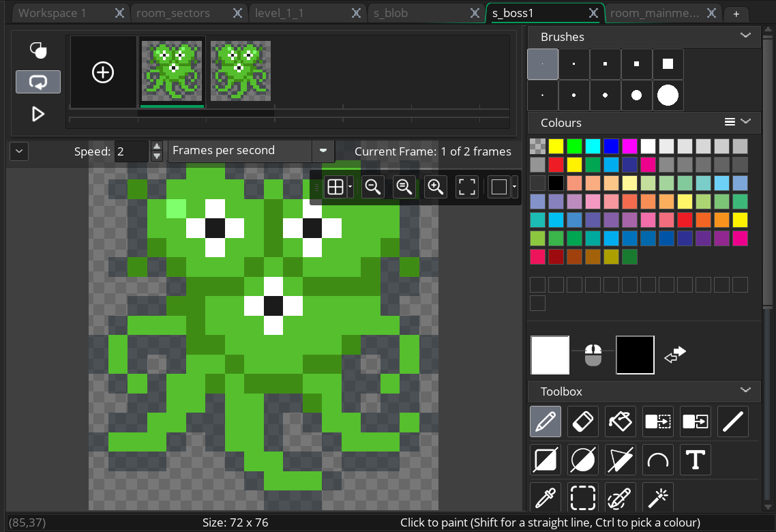
Task: Toggle the onion skin button
Action: pyautogui.click(x=38, y=50)
